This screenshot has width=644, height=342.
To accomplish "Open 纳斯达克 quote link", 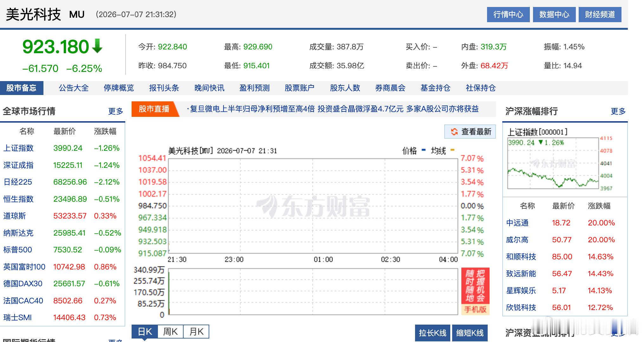I will tap(18, 233).
